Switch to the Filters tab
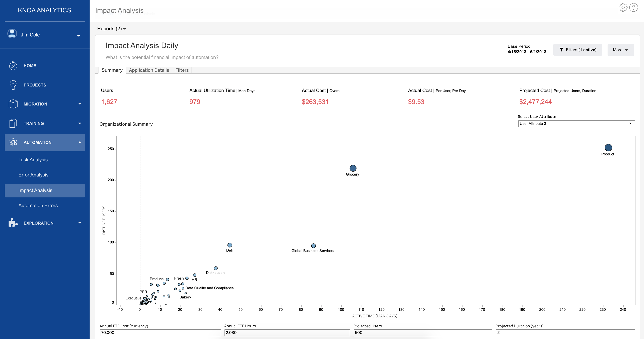Screen dimensions: 644x339 [182, 70]
